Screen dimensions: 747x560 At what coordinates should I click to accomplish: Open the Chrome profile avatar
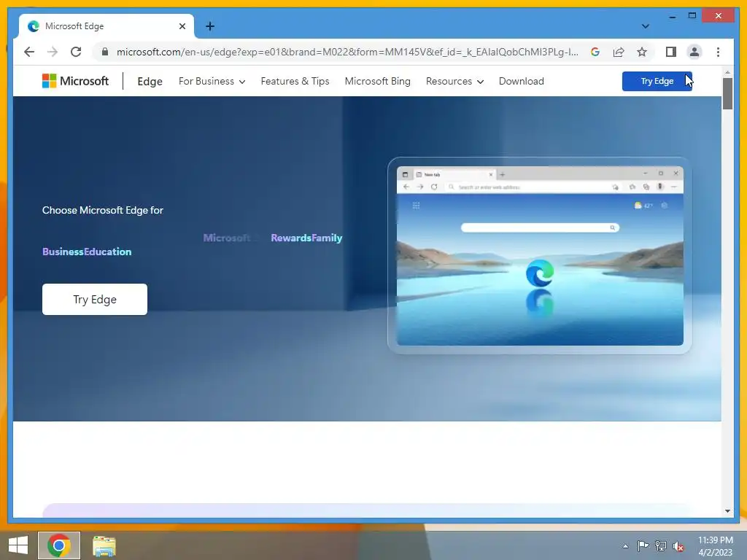[694, 52]
